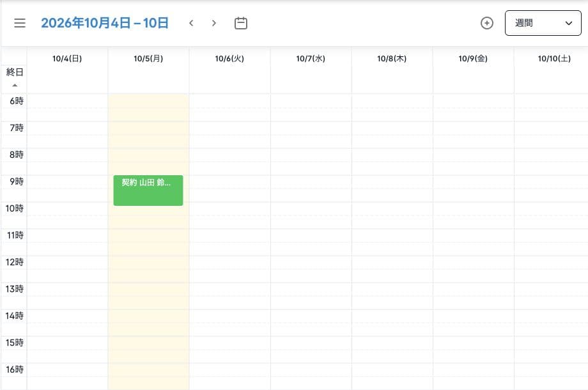The height and width of the screenshot is (390, 588).
Task: Click the 12時 time label
Action: pyautogui.click(x=15, y=262)
